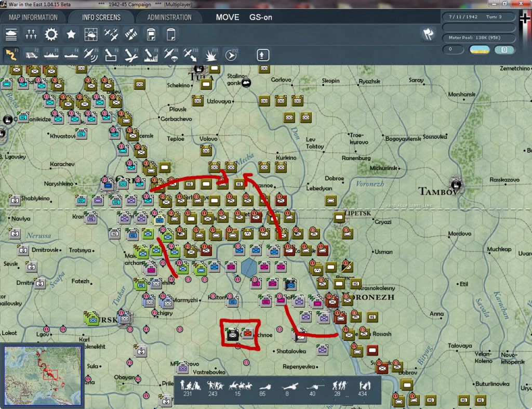Click the crossed white flags icon
532x409 pixels.
click(428, 34)
